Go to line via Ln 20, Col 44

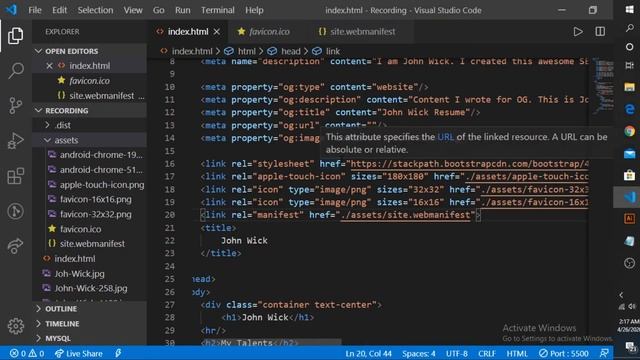coord(368,353)
